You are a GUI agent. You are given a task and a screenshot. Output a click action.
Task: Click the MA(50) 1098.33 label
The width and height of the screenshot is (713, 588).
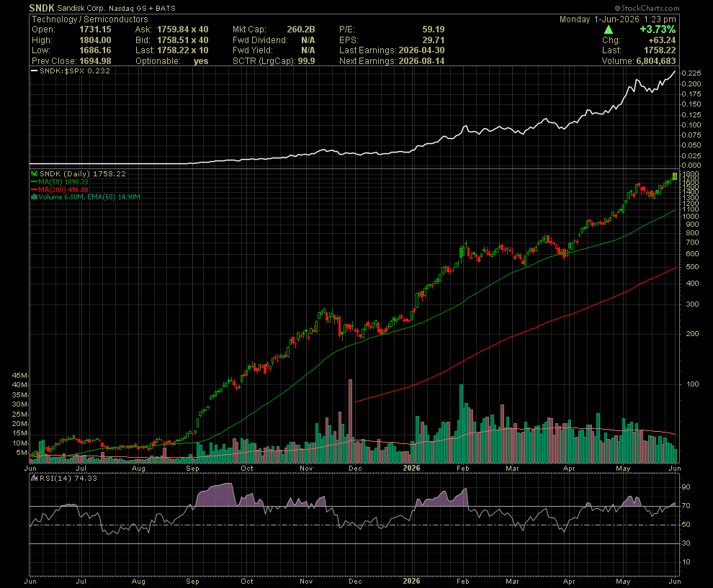(63, 182)
